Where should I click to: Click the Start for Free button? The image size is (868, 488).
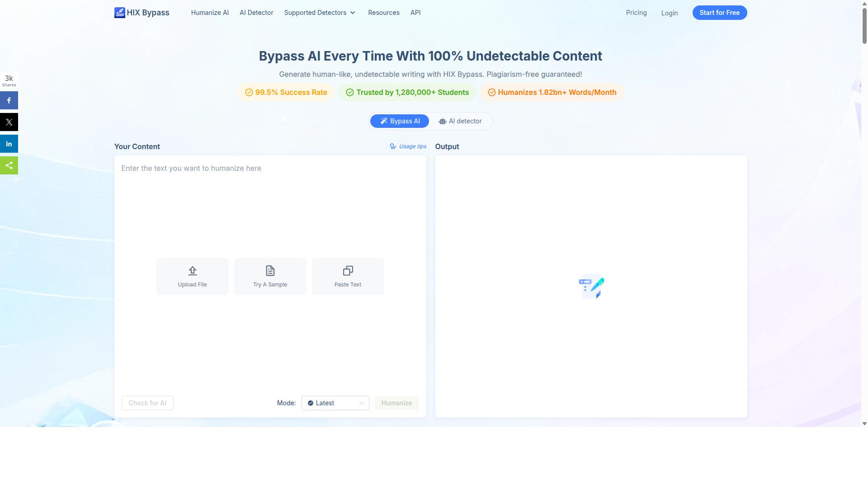[719, 13]
